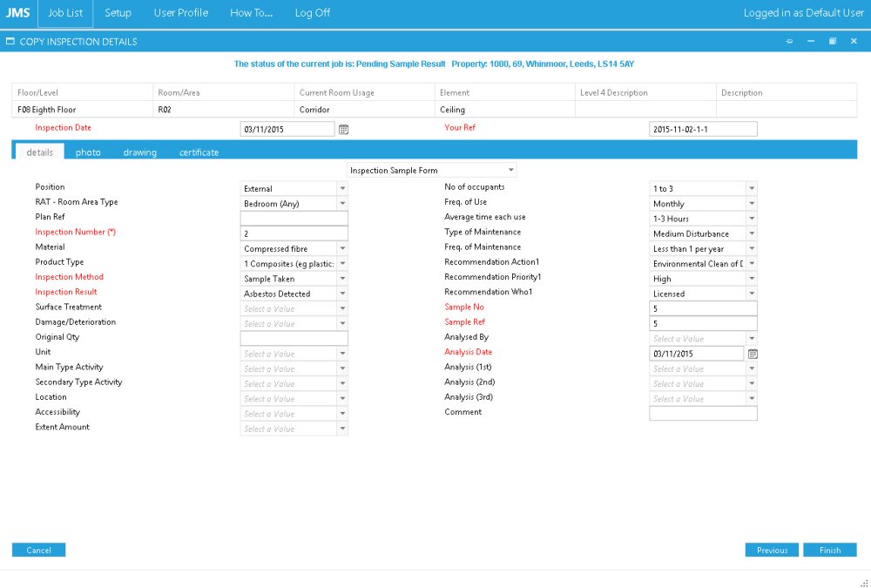871x588 pixels.
Task: Expand the Inspection Result dropdown
Action: coord(342,294)
